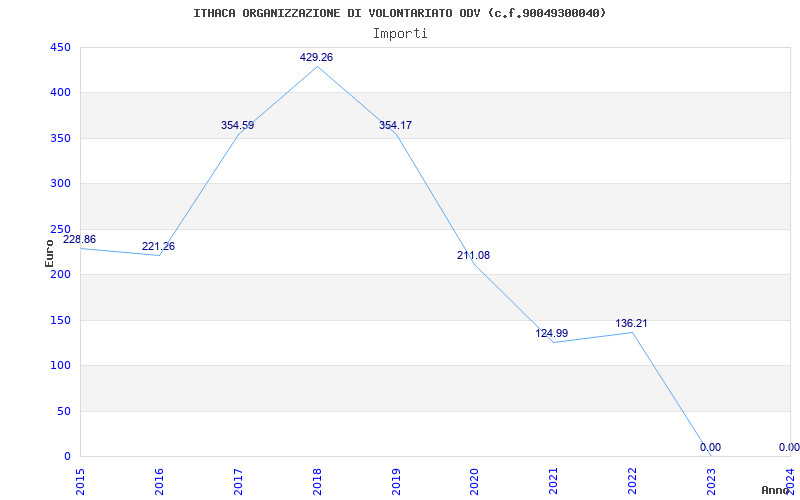Viewport: 800px width, 500px height.
Task: Click the chart title ITHACA ORGANIZZAZIONE DI VOLONTARIATO
Action: (x=399, y=13)
